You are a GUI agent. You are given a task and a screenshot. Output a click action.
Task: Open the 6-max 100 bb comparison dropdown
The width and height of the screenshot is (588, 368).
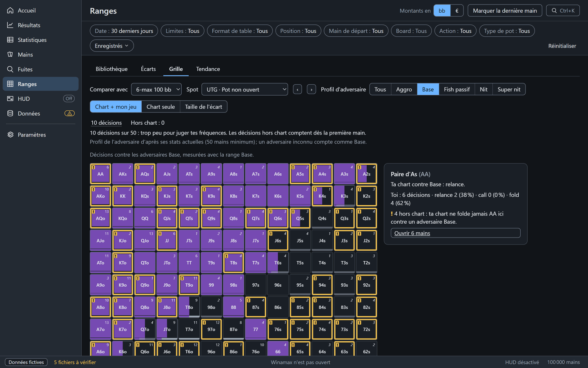(156, 90)
